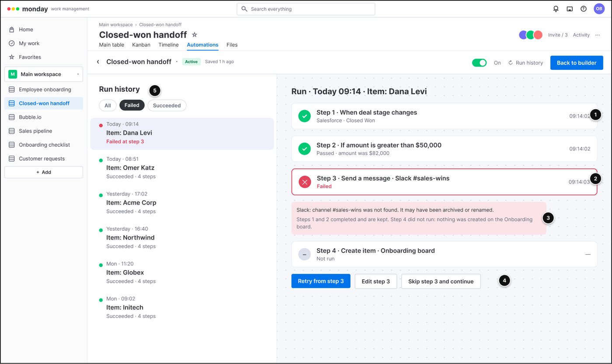Image resolution: width=612 pixels, height=364 pixels.
Task: Open the Files tab
Action: coord(232,45)
